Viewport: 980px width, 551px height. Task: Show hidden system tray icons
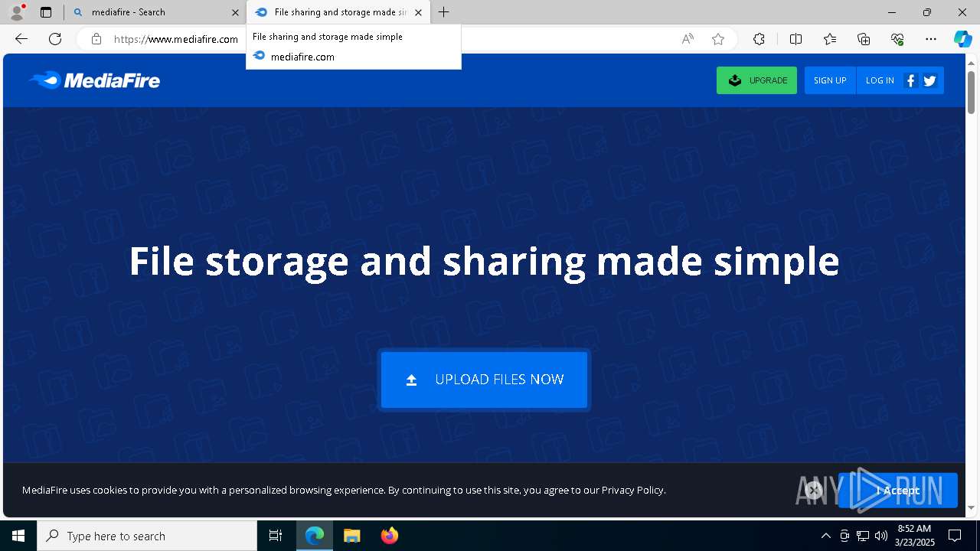tap(825, 536)
